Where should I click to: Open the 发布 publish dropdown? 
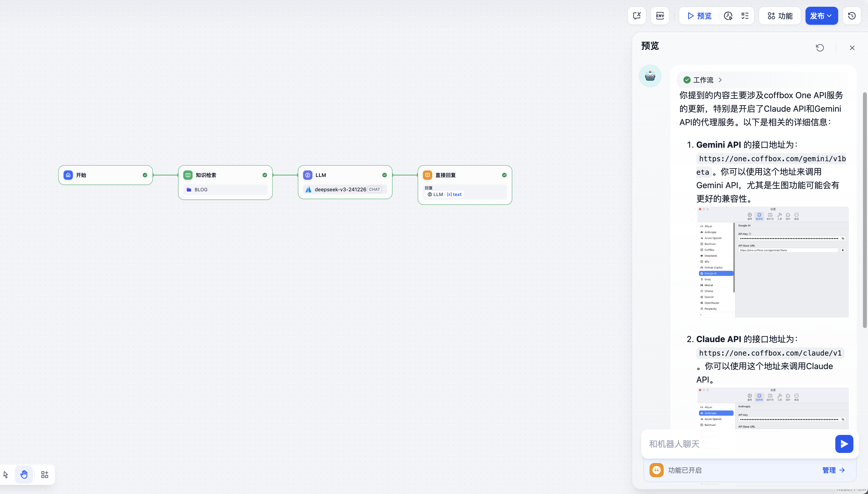[821, 16]
